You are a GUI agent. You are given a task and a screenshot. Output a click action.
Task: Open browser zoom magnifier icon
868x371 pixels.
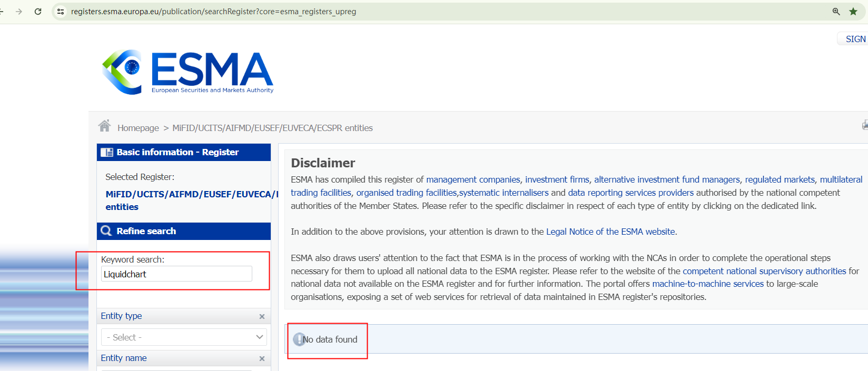pos(836,12)
